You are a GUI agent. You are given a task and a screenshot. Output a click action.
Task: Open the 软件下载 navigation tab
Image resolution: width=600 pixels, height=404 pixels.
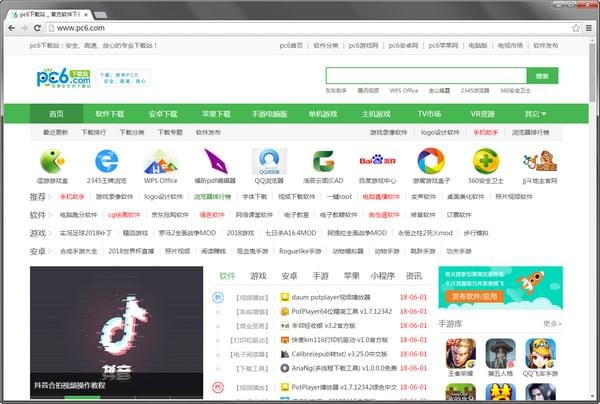[x=109, y=114]
